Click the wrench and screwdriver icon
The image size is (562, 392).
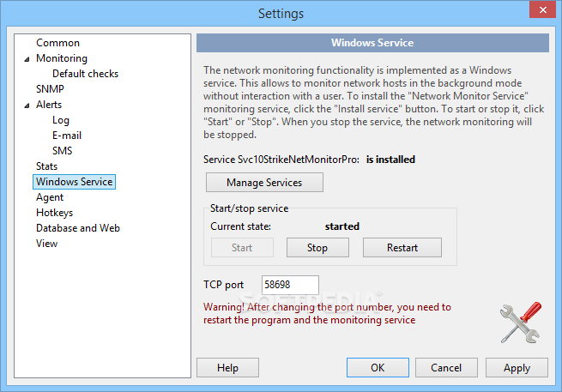[521, 323]
